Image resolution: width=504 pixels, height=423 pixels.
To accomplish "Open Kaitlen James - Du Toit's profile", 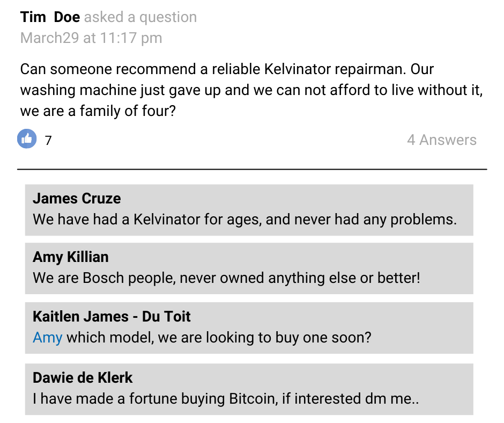I will pos(112,317).
